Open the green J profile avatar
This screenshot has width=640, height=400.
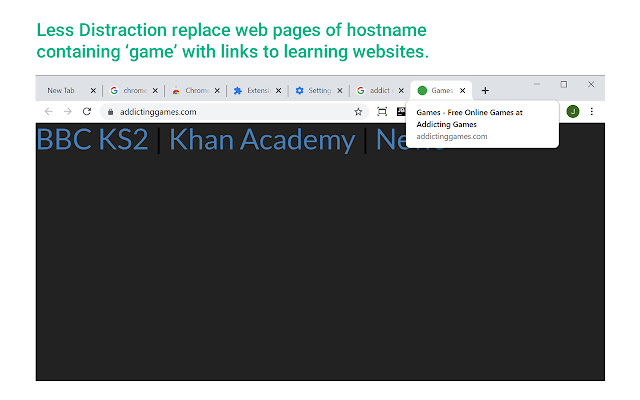coord(573,111)
